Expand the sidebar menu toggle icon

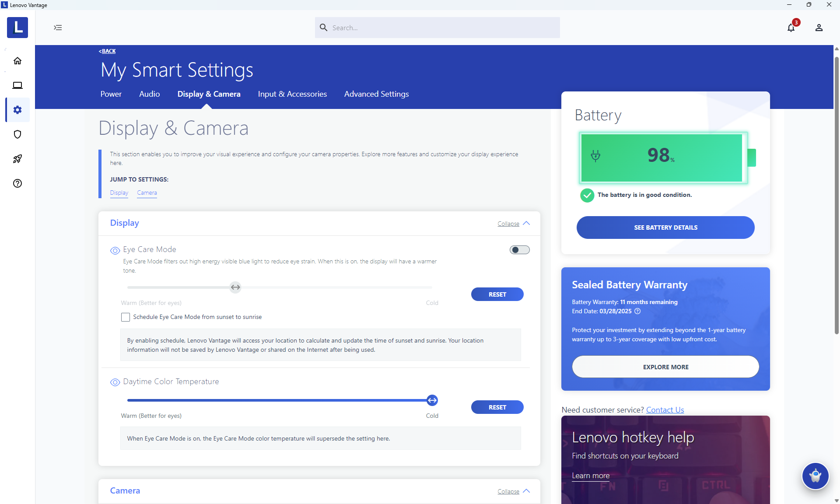coord(58,28)
